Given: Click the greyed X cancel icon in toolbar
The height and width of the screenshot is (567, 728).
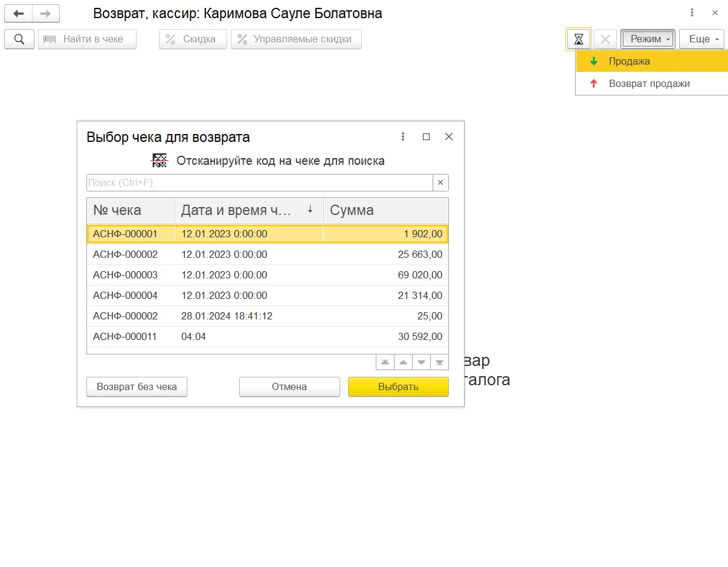Looking at the screenshot, I should [x=605, y=39].
